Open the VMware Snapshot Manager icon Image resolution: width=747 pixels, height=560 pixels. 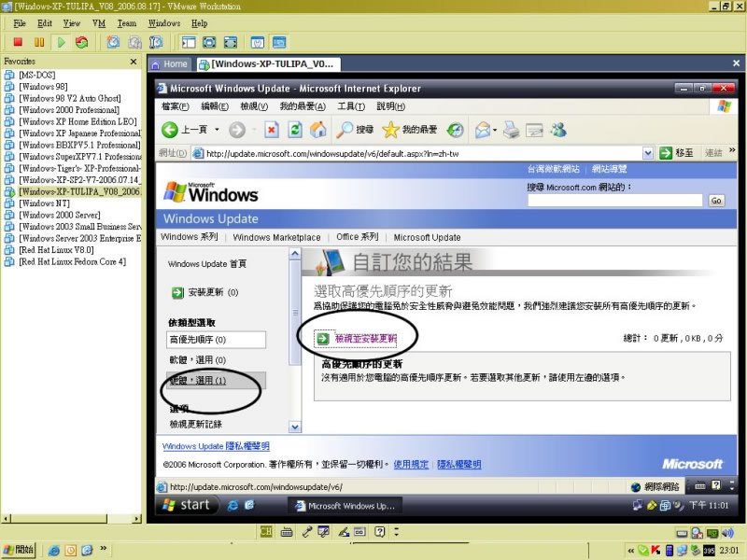pyautogui.click(x=156, y=42)
